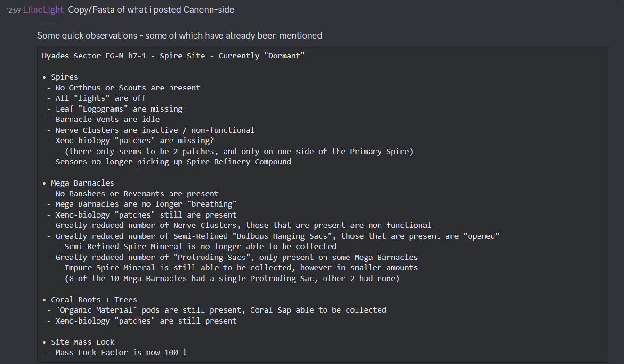The height and width of the screenshot is (364, 624).
Task: Click the 'Organic Material pods are still present' line
Action: point(216,310)
